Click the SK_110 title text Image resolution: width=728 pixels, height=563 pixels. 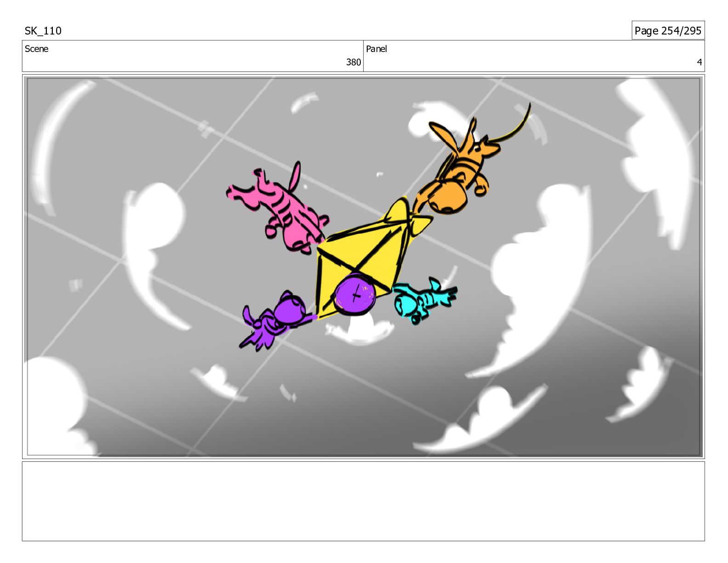pos(43,31)
